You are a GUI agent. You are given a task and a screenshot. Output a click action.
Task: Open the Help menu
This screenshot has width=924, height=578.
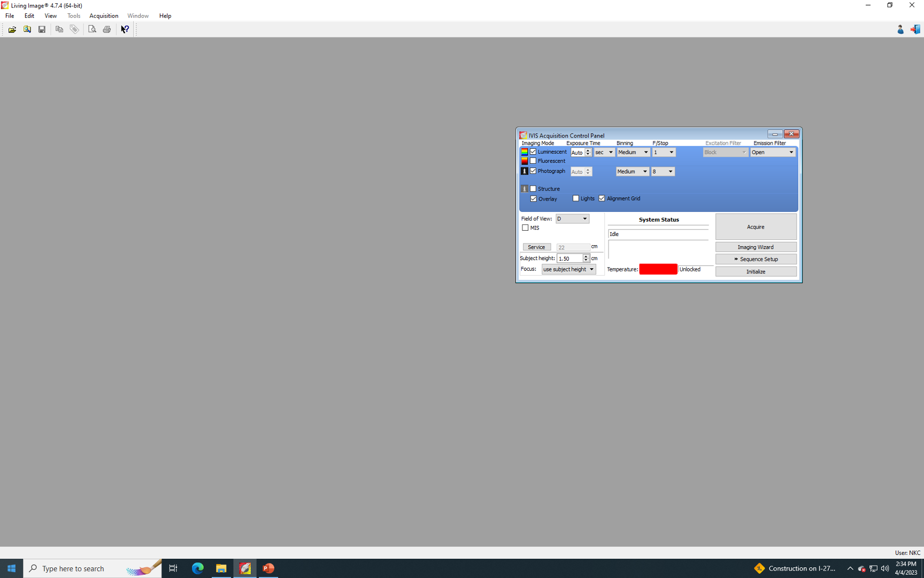coord(165,16)
